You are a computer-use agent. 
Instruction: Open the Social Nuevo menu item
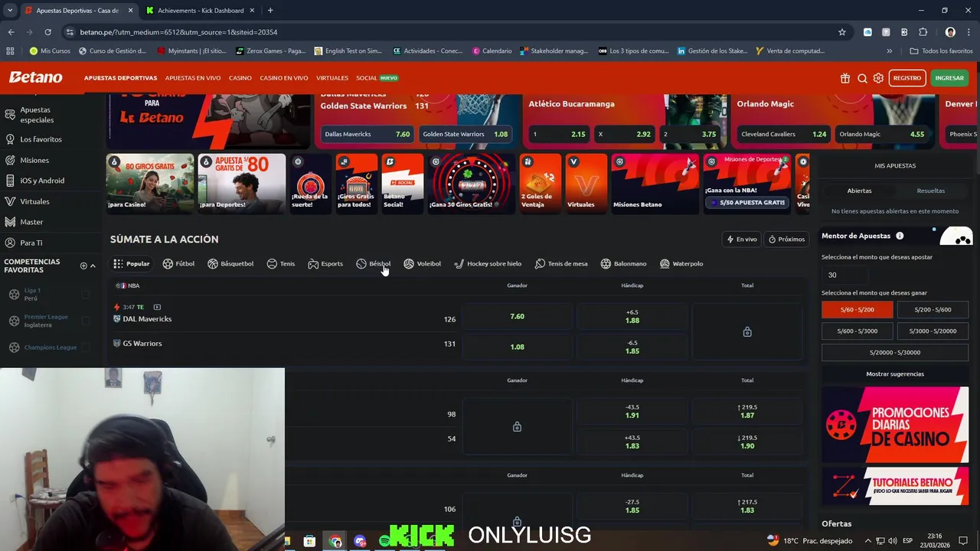click(x=377, y=78)
